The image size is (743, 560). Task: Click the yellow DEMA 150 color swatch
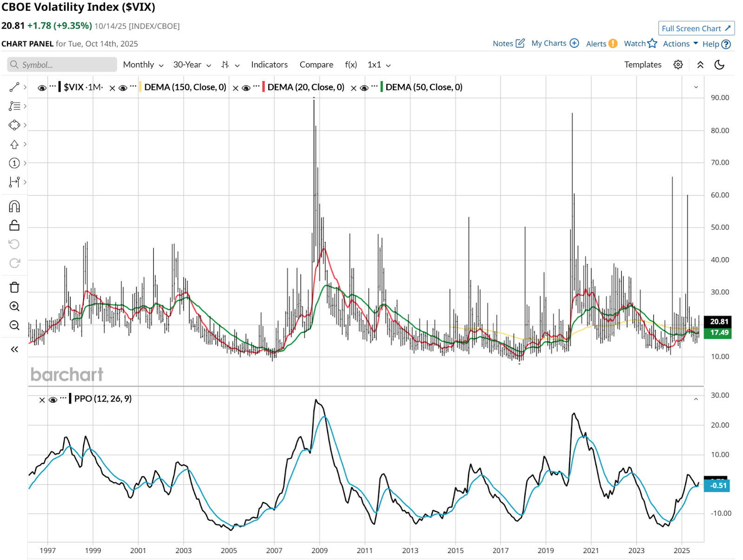(x=140, y=87)
